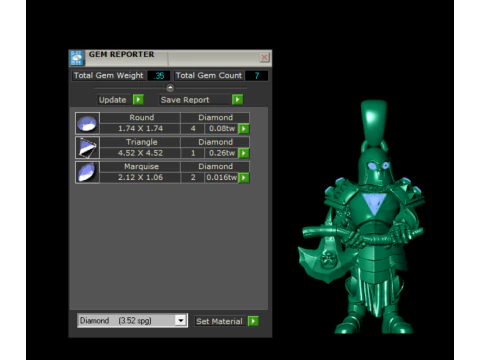Click the 'Triangle' shape cell

140,142
